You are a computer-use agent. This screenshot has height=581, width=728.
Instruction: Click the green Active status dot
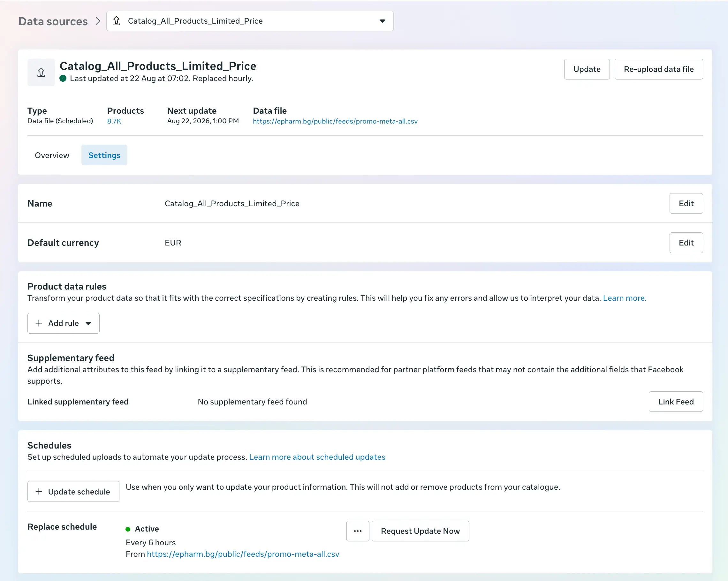128,529
